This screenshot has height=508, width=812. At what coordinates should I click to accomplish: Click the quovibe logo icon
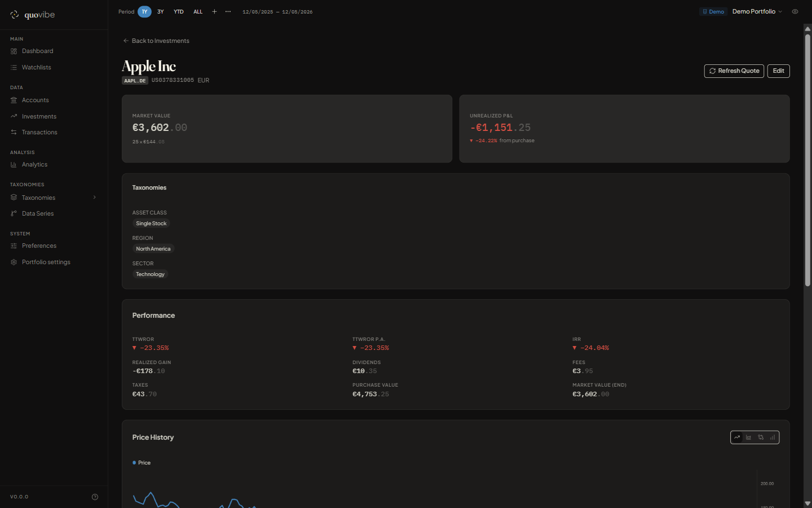point(15,15)
